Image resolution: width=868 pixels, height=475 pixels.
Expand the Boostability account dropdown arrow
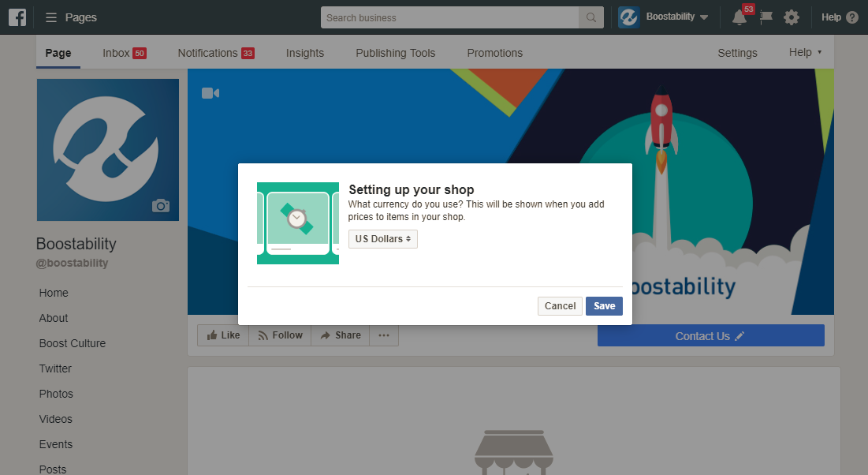click(704, 17)
